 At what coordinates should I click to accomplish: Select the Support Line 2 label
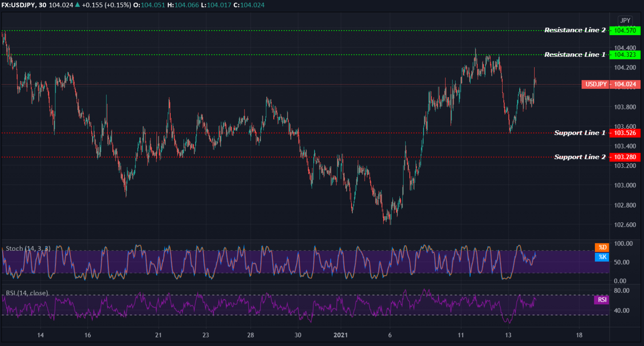pos(580,157)
